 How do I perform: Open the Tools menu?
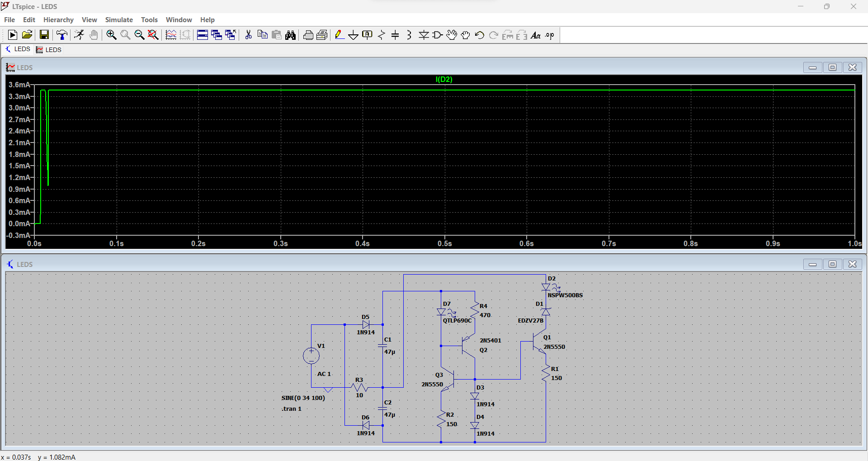(x=149, y=20)
